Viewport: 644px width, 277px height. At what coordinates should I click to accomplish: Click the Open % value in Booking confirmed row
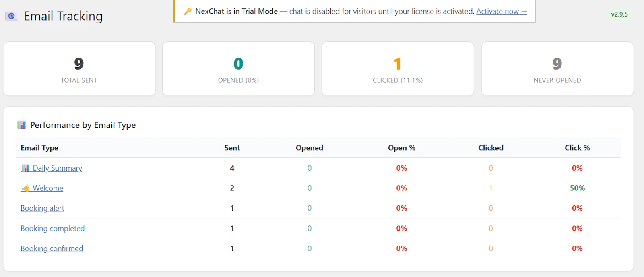(402, 248)
